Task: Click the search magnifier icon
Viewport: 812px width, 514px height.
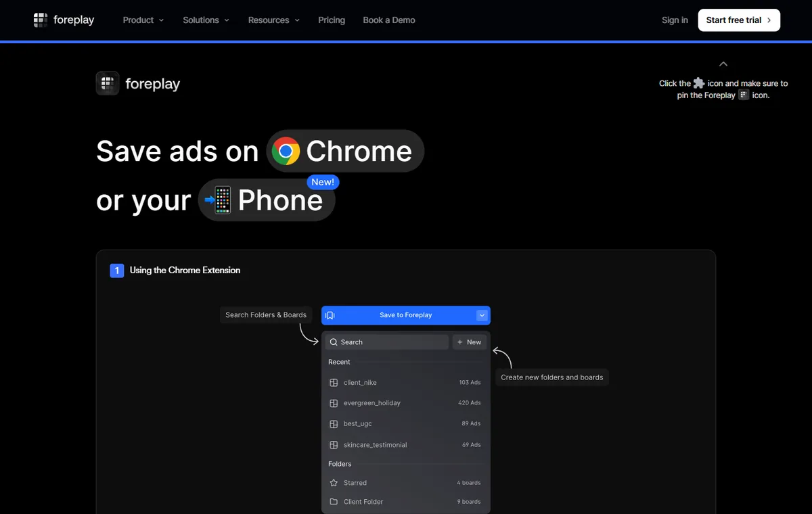Action: [334, 342]
